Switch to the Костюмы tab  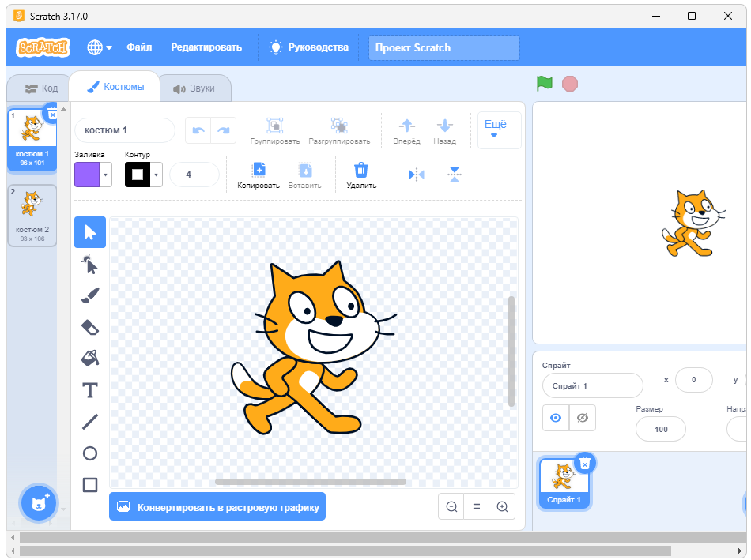(x=115, y=87)
